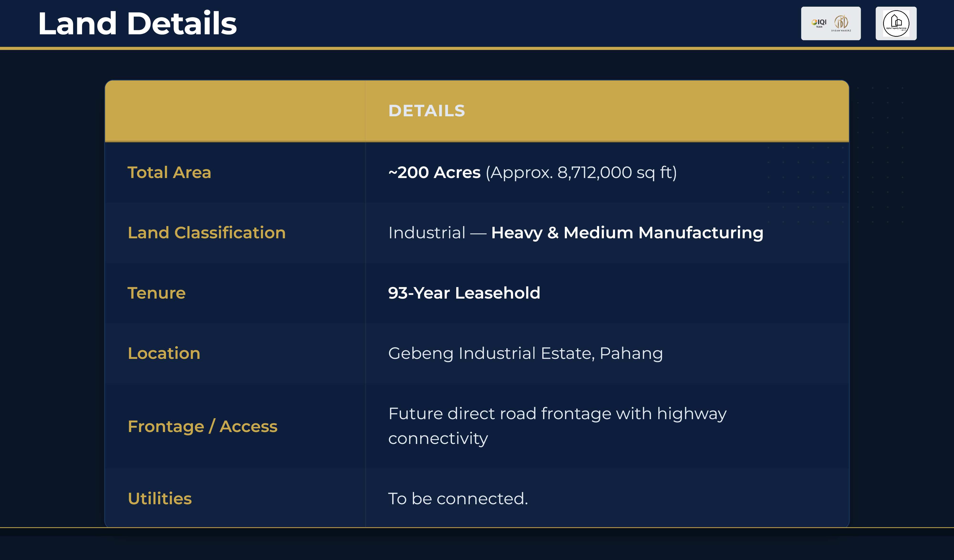
Task: Click the 93-Year Leasehold value
Action: tap(464, 293)
